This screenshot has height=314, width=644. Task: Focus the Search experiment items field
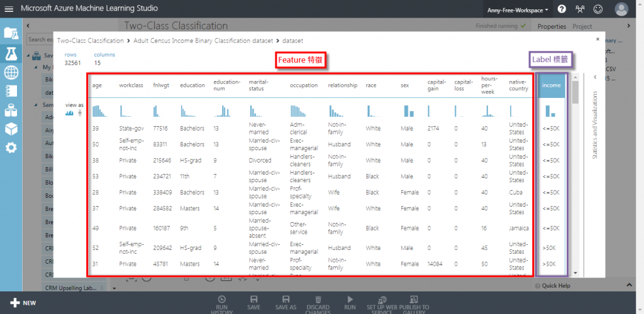[40, 40]
